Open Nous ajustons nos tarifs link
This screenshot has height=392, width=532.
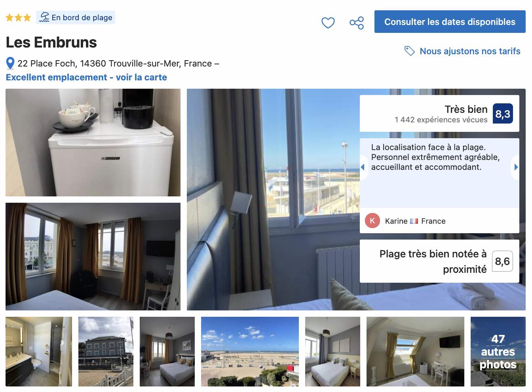point(470,51)
